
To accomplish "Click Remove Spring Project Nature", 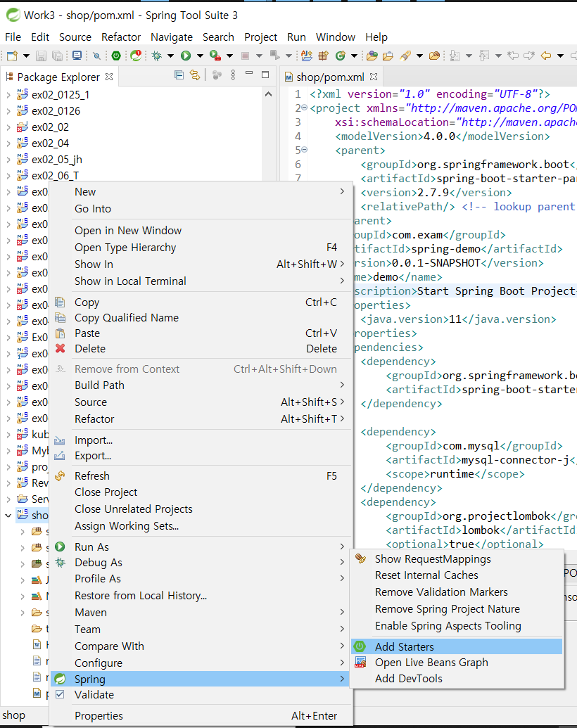I will coord(457,609).
